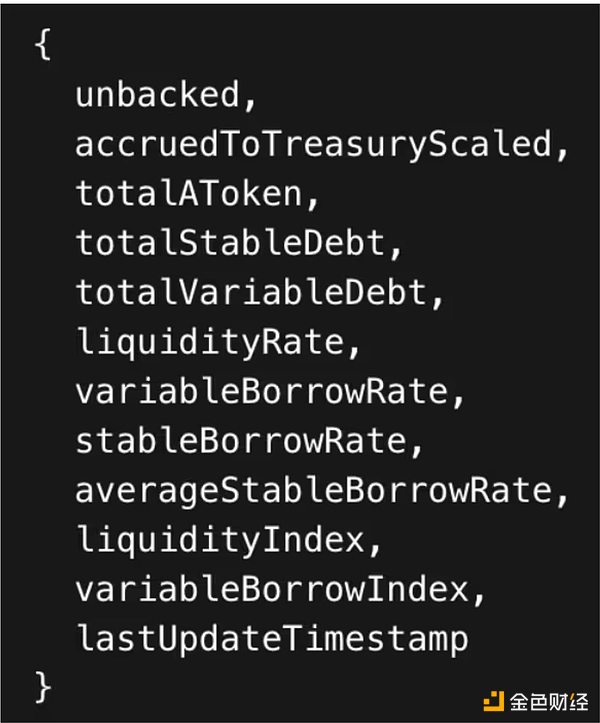Select the variableBorrowRate line
The height and width of the screenshot is (723, 600).
pyautogui.click(x=261, y=391)
